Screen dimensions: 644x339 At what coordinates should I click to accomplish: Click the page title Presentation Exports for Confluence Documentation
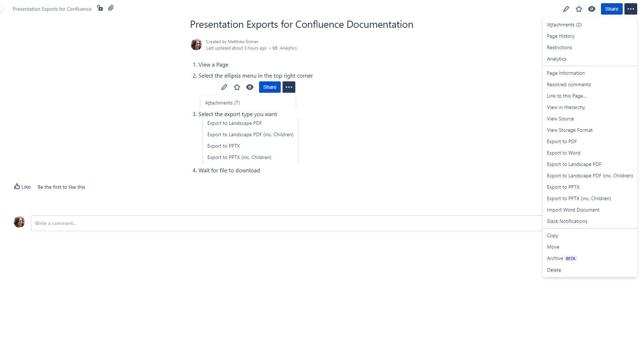pos(302,24)
